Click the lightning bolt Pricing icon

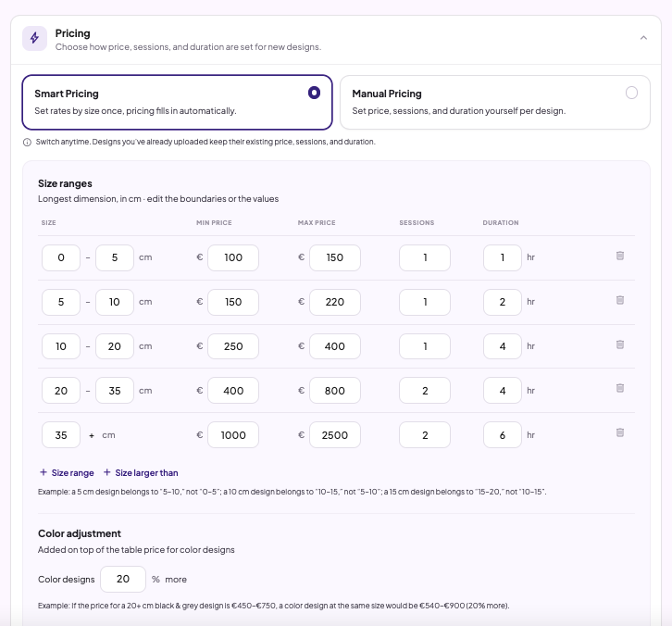click(x=35, y=38)
